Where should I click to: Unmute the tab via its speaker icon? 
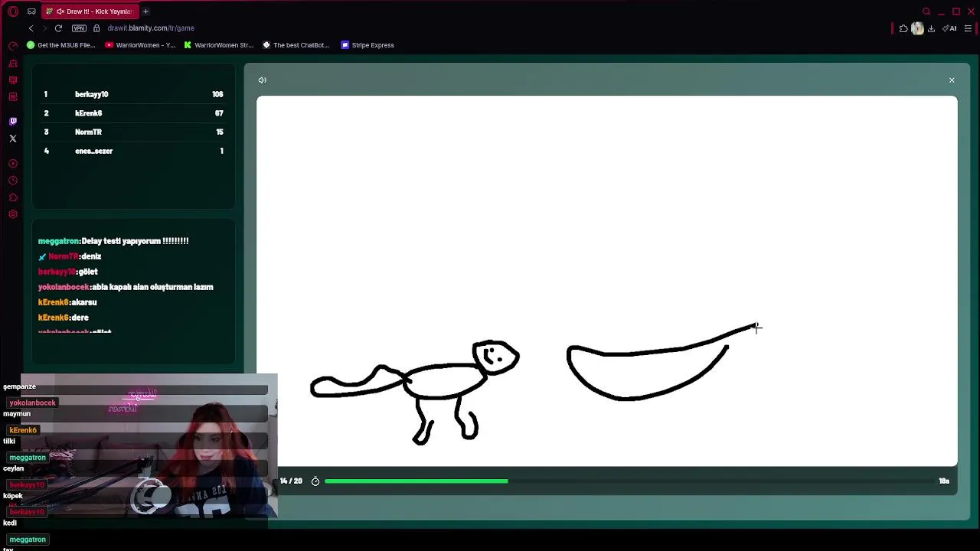pyautogui.click(x=60, y=11)
